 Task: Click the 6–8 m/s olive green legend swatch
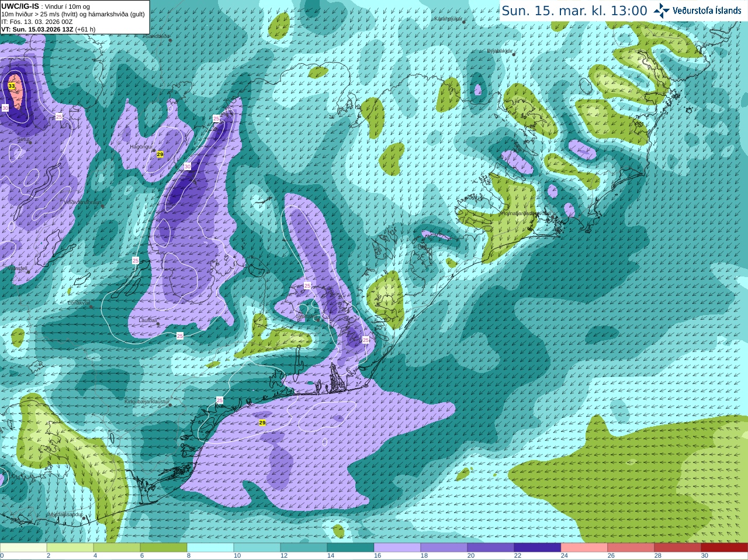[x=164, y=548]
